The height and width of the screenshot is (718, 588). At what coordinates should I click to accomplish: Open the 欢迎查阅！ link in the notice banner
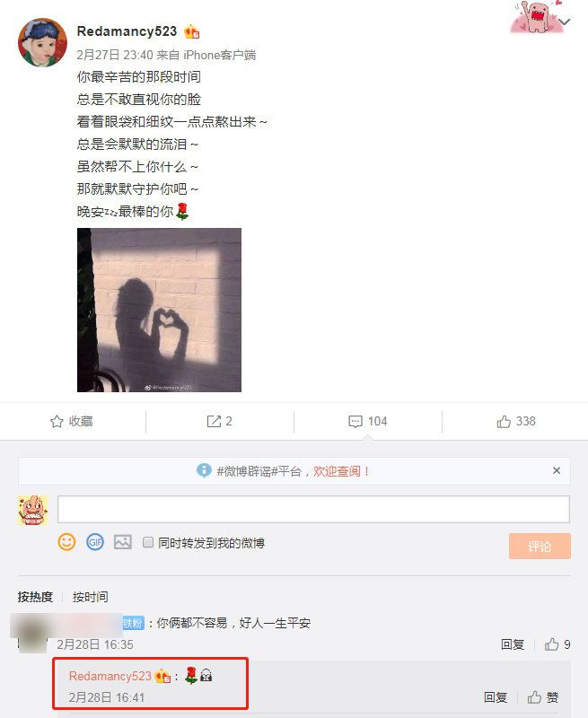tap(341, 470)
